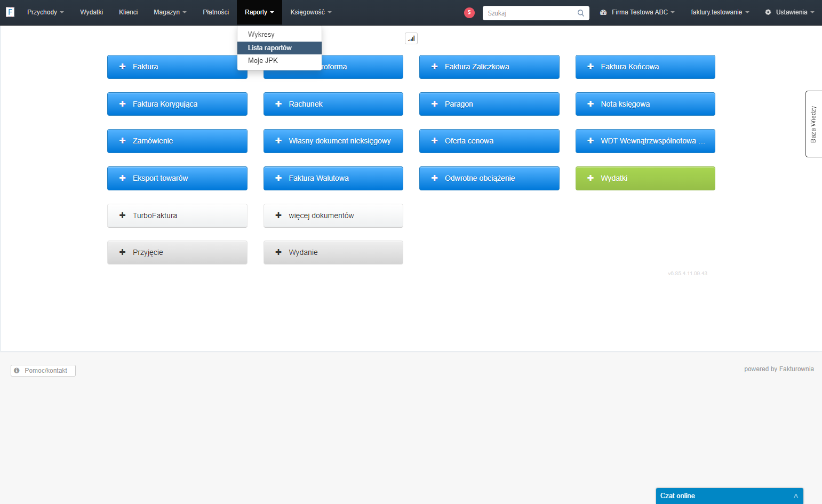Collapse the Raporty dropdown menu
Viewport: 822px width, 504px height.
click(x=259, y=12)
